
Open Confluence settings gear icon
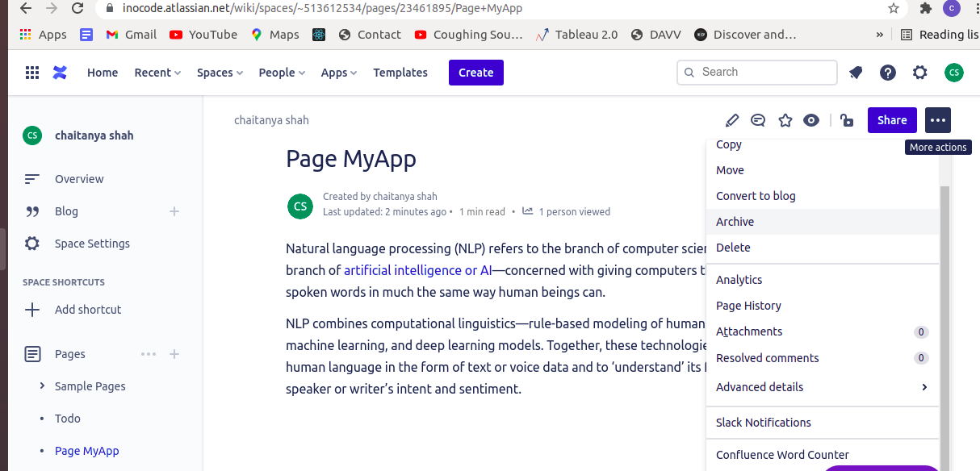(x=920, y=73)
